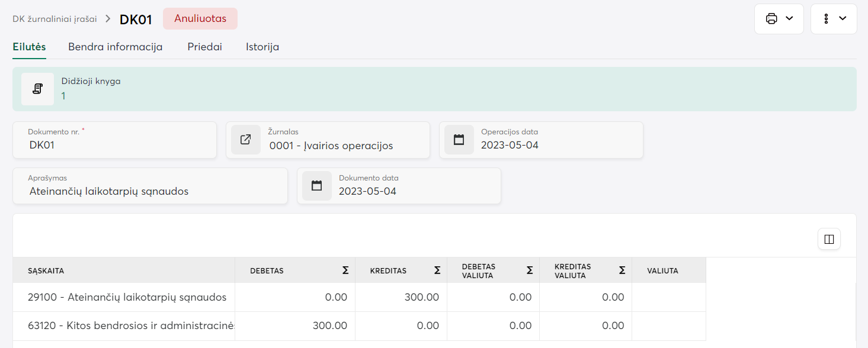Open Operacijos data calendar icon
Image resolution: width=868 pixels, height=348 pixels.
click(459, 140)
